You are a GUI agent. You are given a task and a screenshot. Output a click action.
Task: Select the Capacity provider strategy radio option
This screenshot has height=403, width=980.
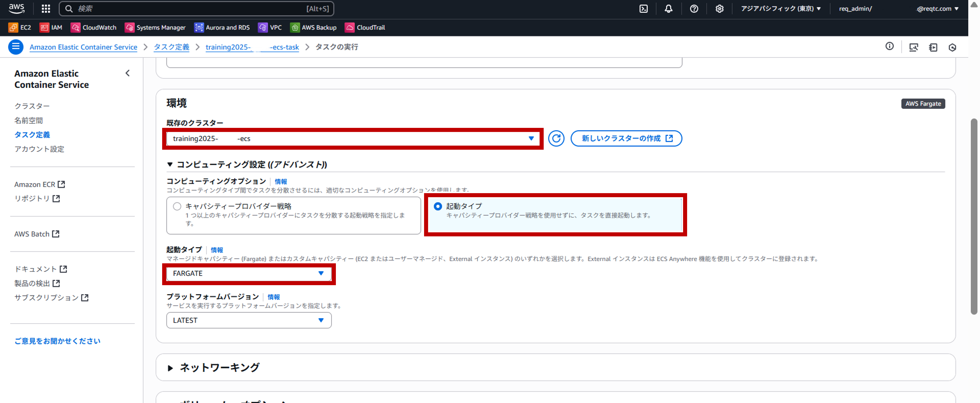[x=177, y=206]
